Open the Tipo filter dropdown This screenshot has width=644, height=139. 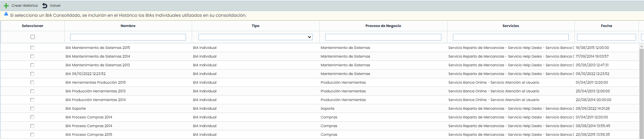coord(255,37)
